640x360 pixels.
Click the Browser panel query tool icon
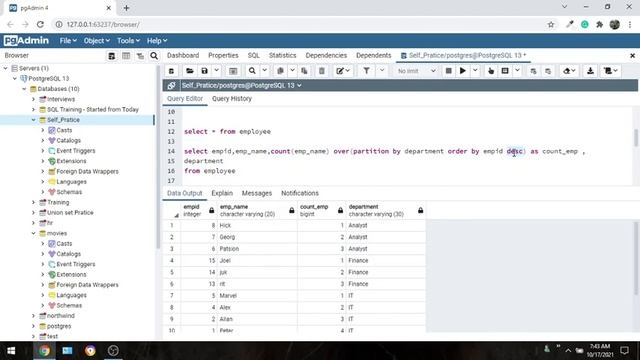pyautogui.click(x=111, y=56)
